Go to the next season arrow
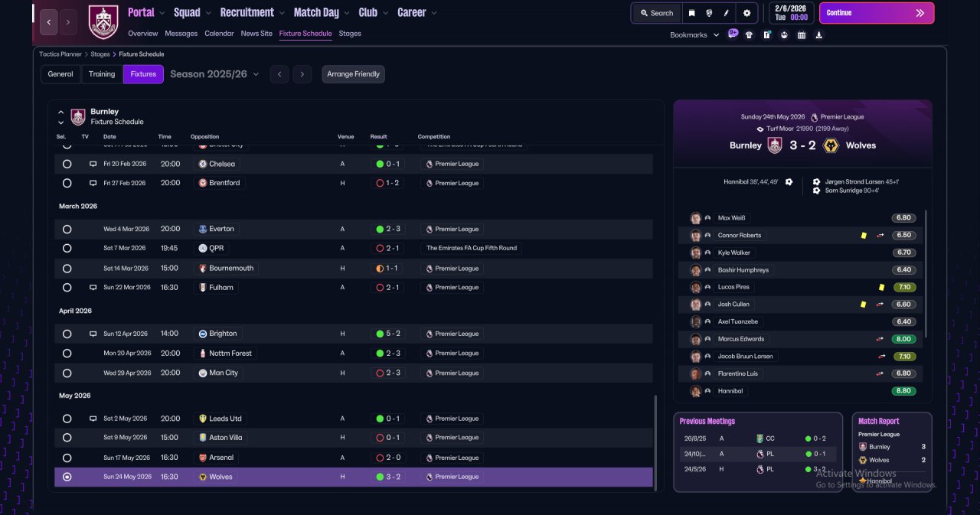The height and width of the screenshot is (515, 980). tap(302, 74)
